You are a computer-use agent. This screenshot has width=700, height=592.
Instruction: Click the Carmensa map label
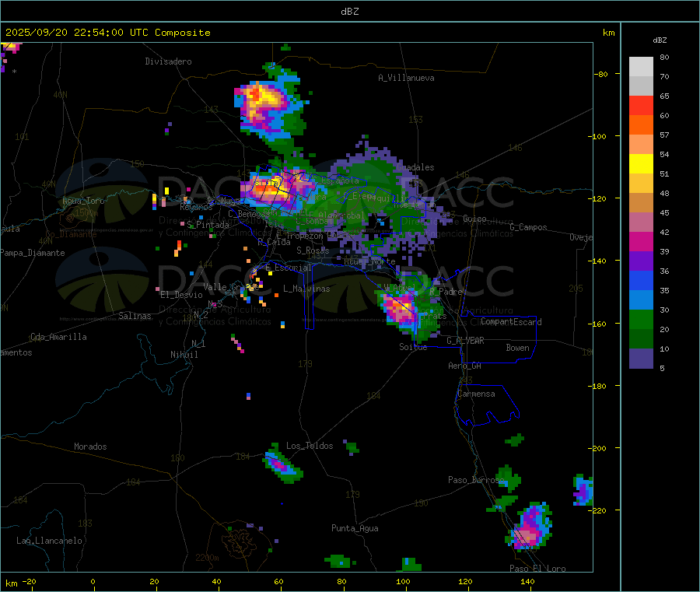point(476,394)
